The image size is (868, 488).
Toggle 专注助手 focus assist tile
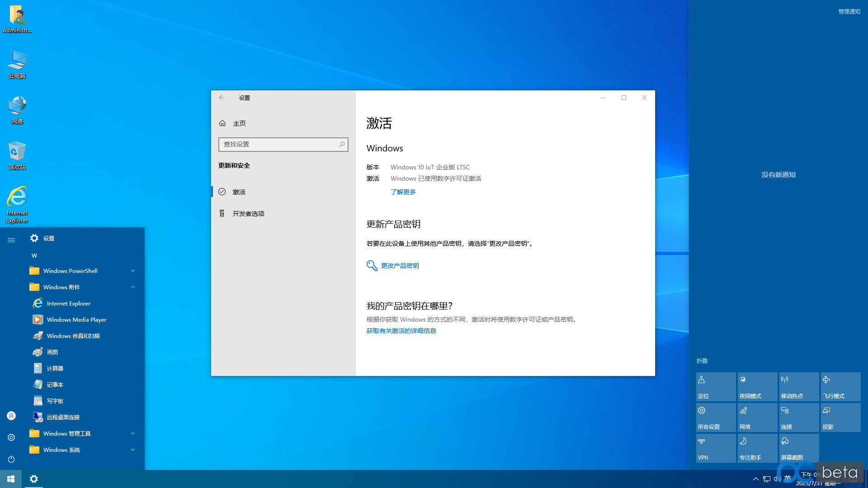[x=758, y=448]
